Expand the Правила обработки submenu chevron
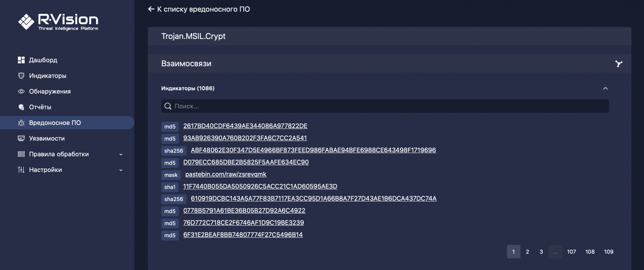 point(121,154)
